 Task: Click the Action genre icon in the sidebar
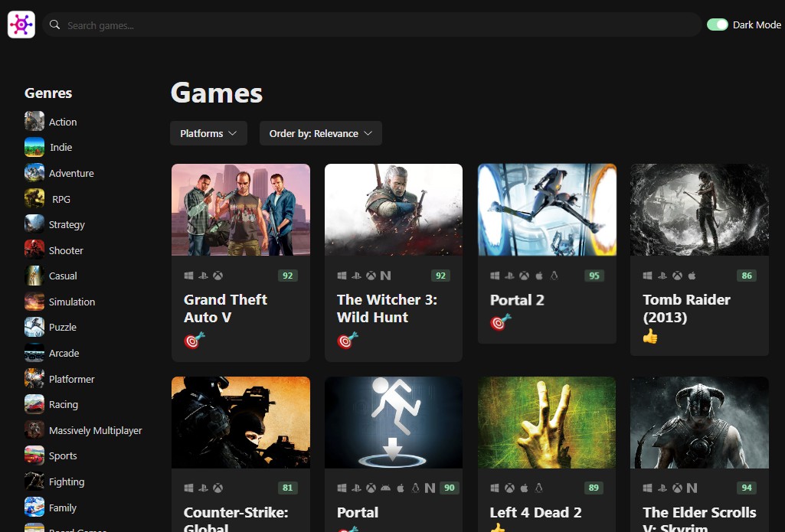click(x=34, y=121)
